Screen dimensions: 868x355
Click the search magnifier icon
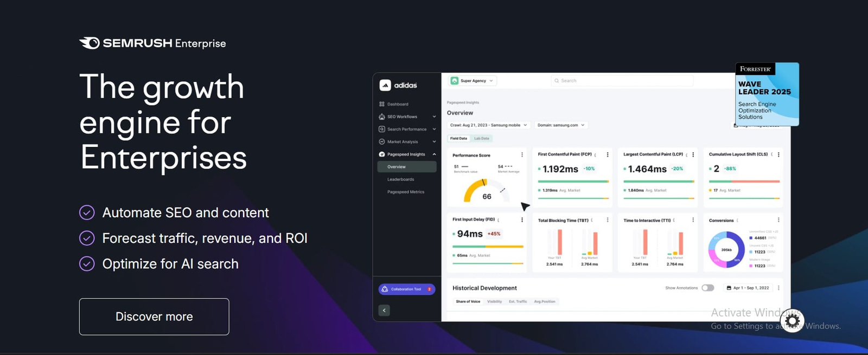pyautogui.click(x=557, y=81)
